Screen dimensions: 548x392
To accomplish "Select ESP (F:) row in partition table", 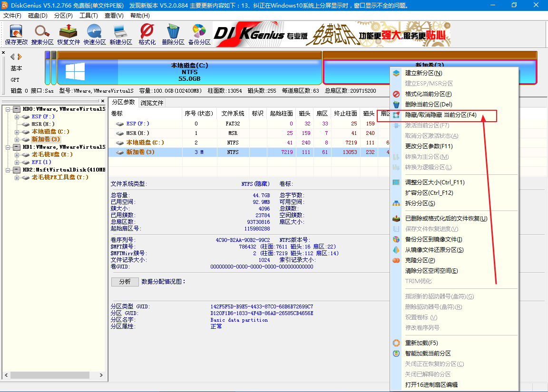I will tap(249, 124).
